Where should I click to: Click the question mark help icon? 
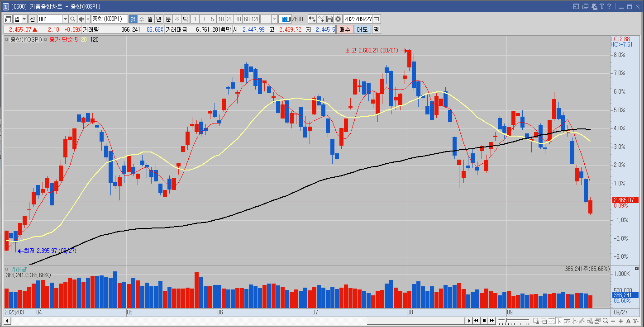pyautogui.click(x=609, y=6)
